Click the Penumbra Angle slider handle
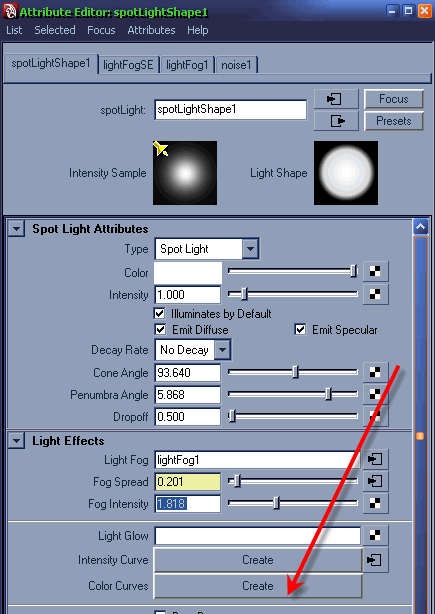Image resolution: width=435 pixels, height=614 pixels. pos(328,394)
